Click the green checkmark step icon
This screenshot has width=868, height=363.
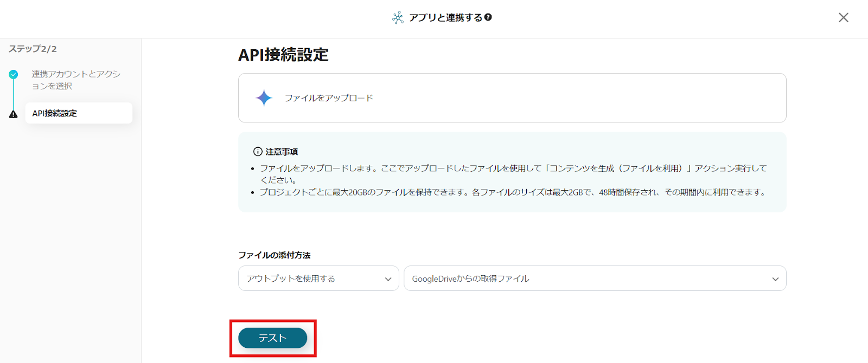pyautogui.click(x=14, y=74)
